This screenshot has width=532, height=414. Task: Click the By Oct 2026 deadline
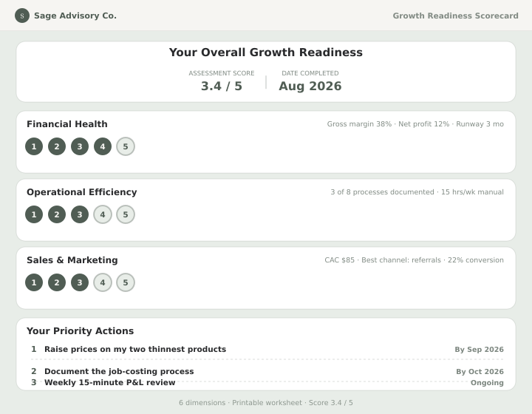pos(480,372)
